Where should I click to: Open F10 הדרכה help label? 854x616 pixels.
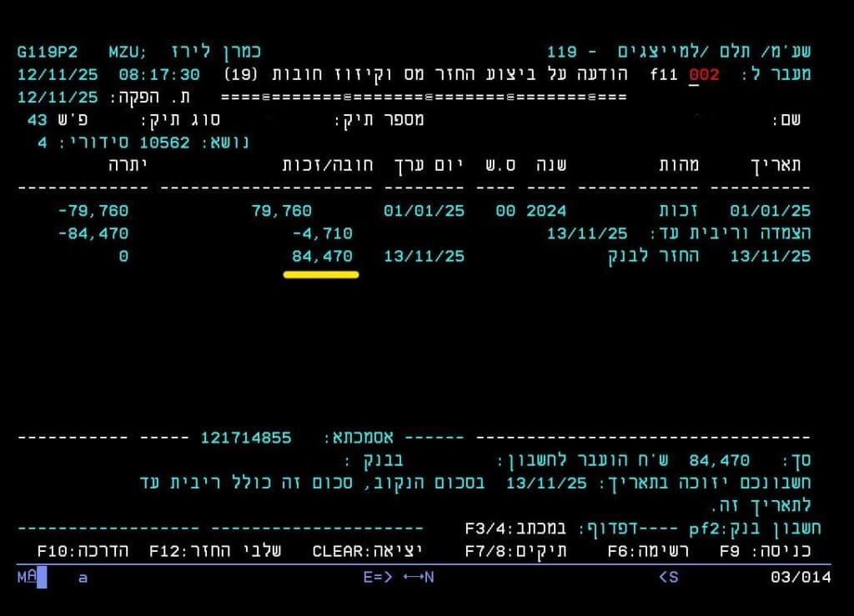point(83,551)
